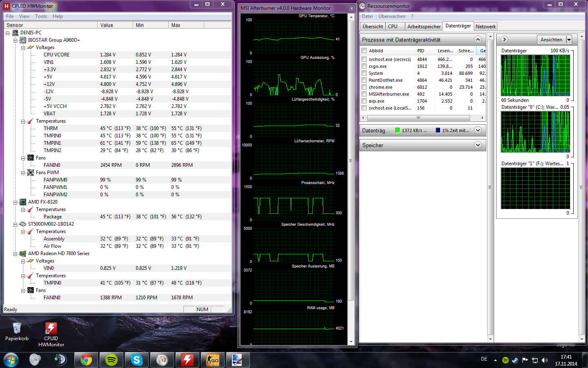The image size is (588, 368).
Task: Click the BIOSTAR motherboard icon in tree
Action: click(x=23, y=40)
